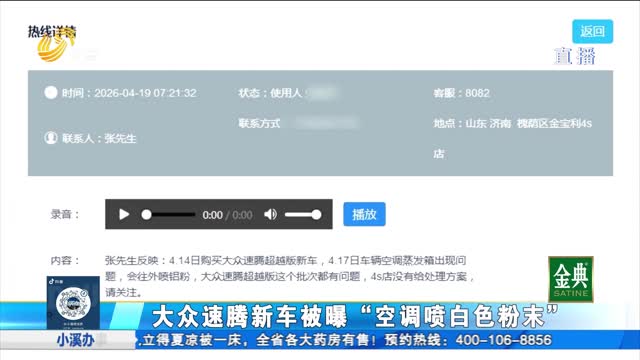The width and height of the screenshot is (640, 360).
Task: Mute audio using the speaker icon
Action: tap(270, 214)
